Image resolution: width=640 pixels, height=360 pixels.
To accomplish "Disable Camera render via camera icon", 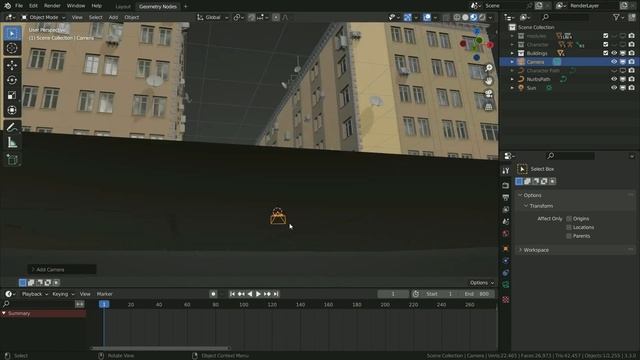I will point(631,62).
